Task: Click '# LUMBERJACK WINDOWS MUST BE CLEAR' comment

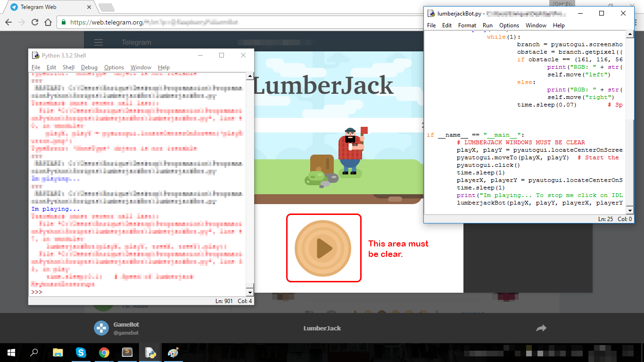Action: coord(521,142)
